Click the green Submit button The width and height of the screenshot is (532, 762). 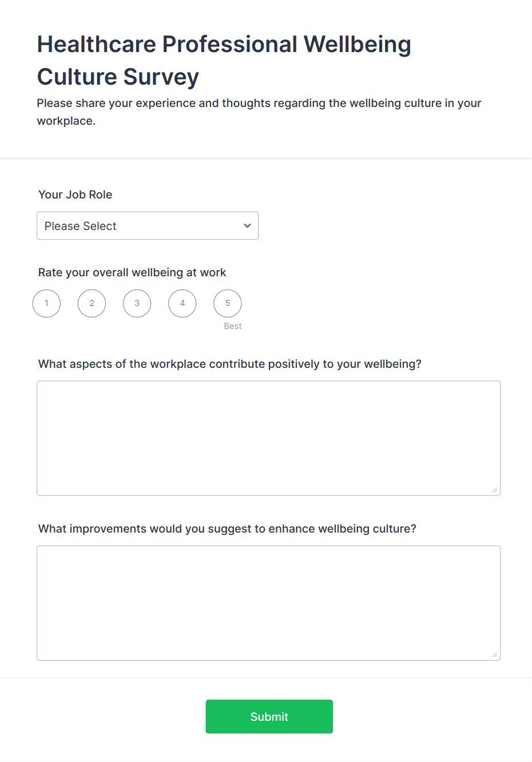(x=269, y=716)
